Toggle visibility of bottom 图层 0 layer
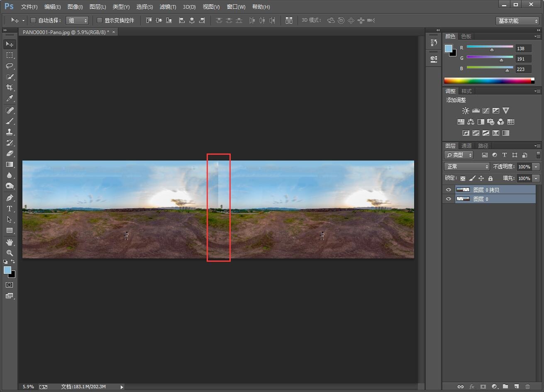Viewport: 544px width, 392px height. (449, 199)
